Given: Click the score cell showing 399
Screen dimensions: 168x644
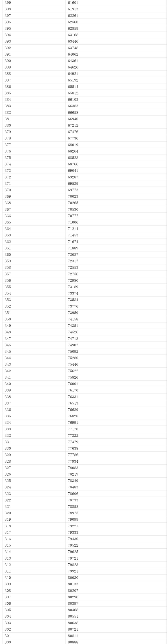Looking at the screenshot, I should point(8,3).
